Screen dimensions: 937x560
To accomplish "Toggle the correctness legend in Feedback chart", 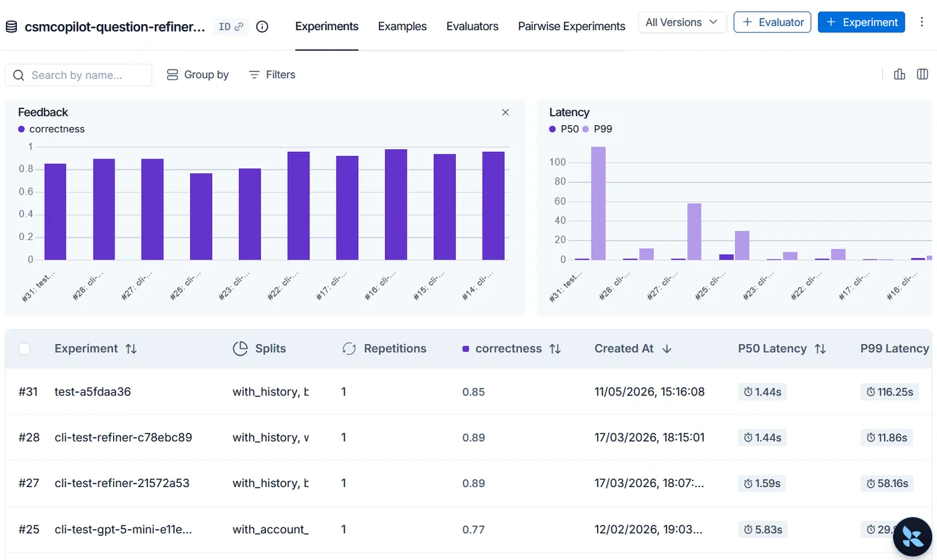I will point(52,129).
